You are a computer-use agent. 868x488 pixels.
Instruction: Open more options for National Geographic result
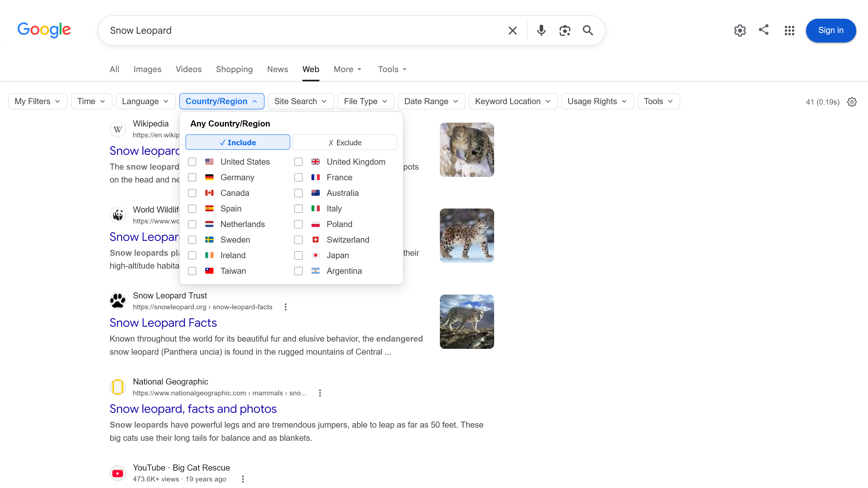[320, 393]
